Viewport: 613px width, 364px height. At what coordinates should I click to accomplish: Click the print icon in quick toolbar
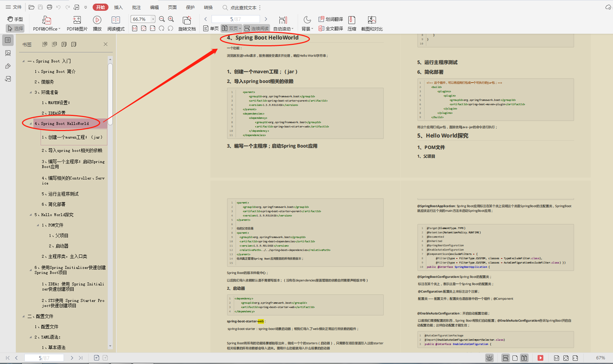click(50, 7)
